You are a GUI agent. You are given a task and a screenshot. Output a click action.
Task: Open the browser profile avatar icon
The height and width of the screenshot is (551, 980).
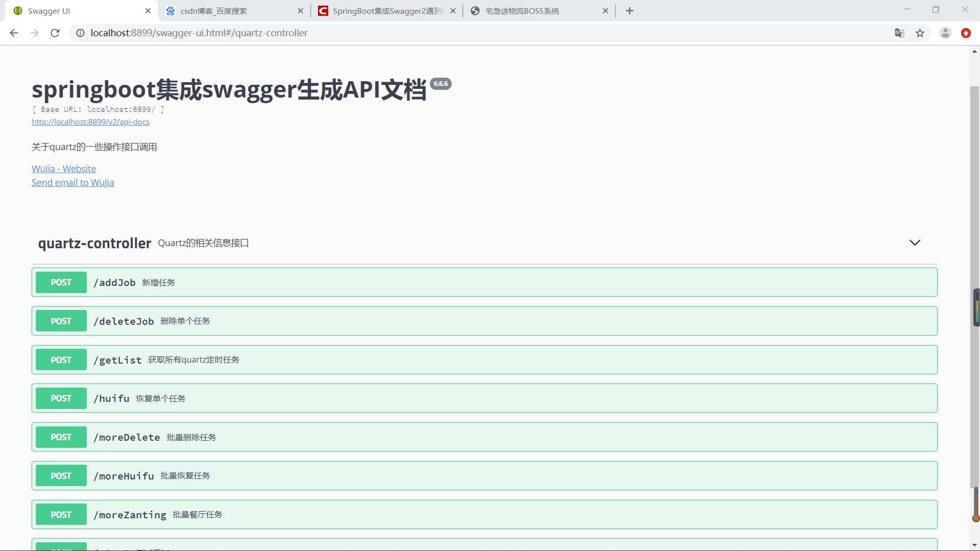tap(945, 33)
